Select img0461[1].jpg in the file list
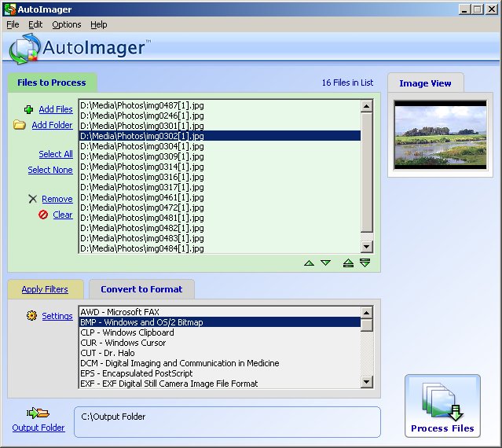This screenshot has height=448, width=502. pyautogui.click(x=220, y=197)
